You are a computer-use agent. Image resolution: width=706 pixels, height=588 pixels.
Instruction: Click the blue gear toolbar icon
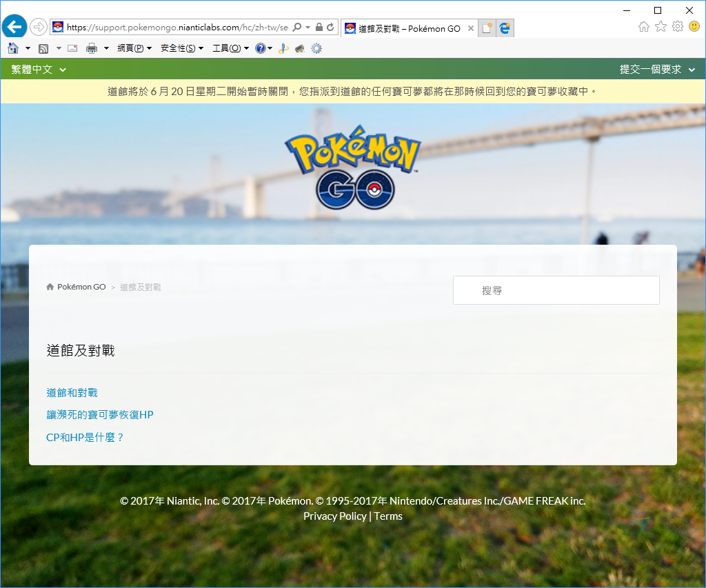[x=316, y=48]
